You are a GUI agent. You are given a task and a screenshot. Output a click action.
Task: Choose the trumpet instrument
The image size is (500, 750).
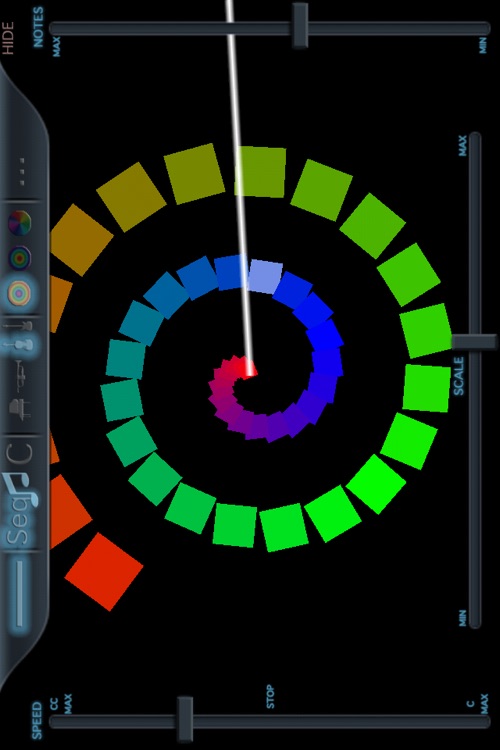[19, 375]
